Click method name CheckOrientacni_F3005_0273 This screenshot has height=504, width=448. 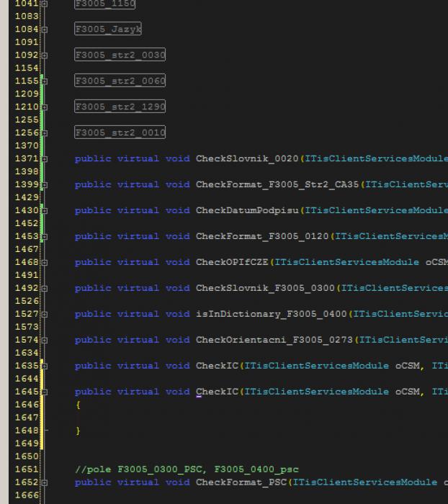[x=274, y=340]
